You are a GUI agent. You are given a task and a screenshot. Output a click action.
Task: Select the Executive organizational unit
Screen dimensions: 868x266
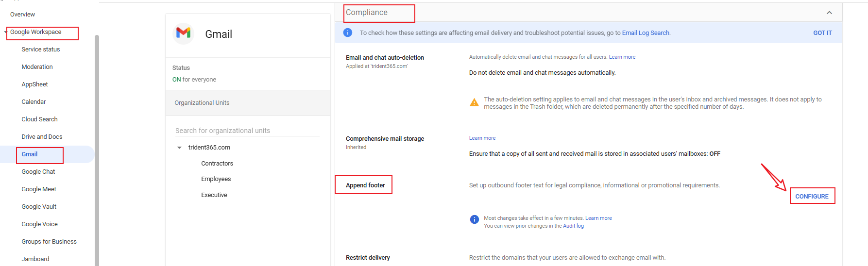(214, 195)
